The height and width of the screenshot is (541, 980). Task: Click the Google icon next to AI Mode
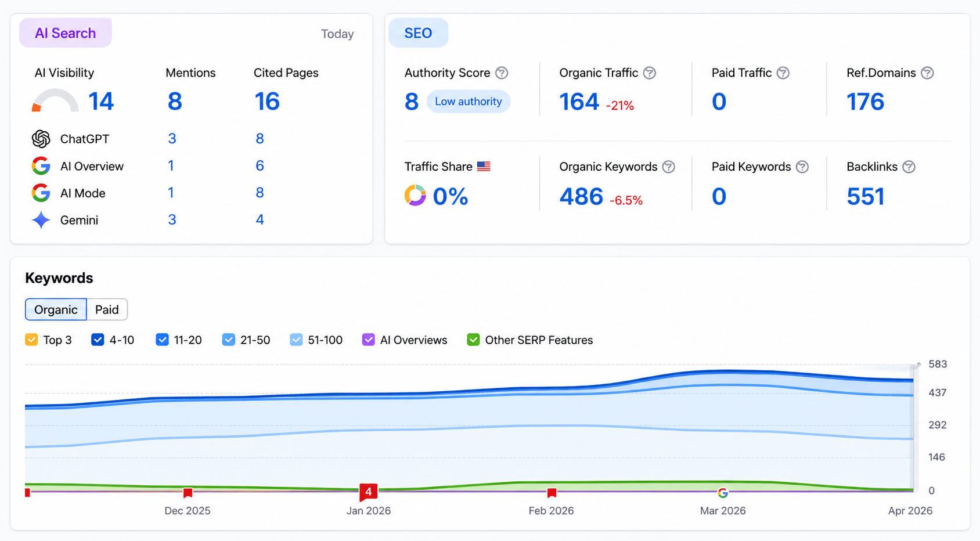tap(40, 193)
